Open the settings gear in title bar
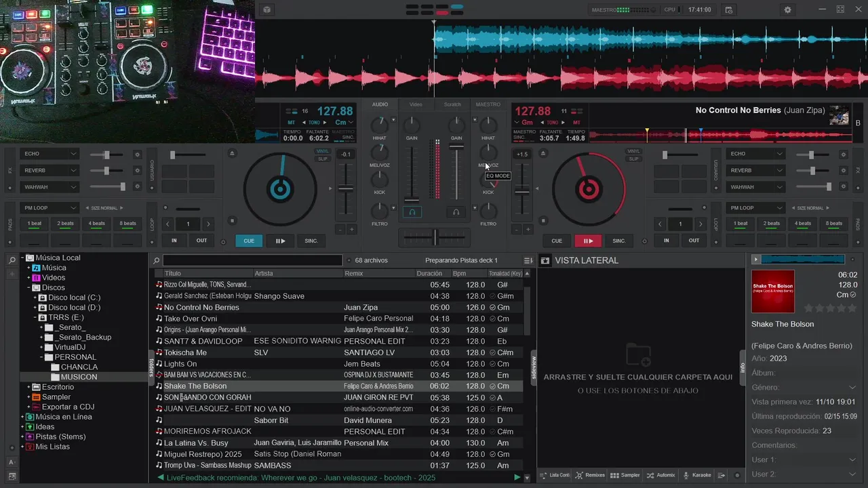Viewport: 868px width, 488px height. tap(787, 9)
